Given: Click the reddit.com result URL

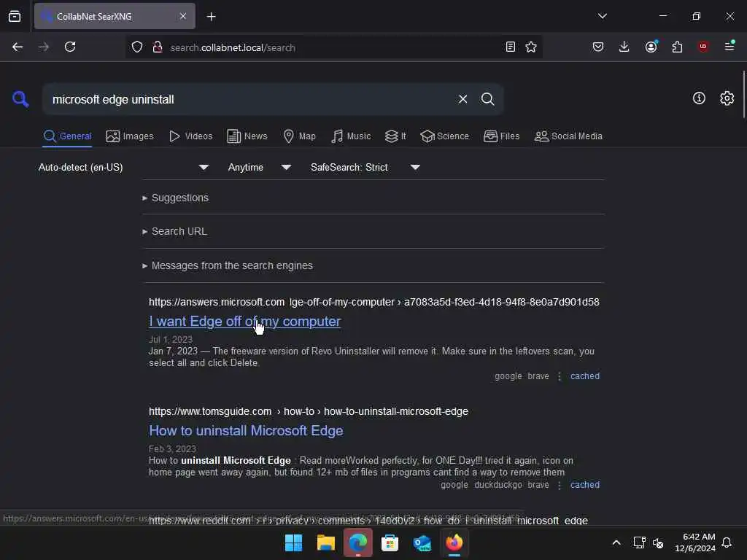Looking at the screenshot, I should tap(368, 521).
